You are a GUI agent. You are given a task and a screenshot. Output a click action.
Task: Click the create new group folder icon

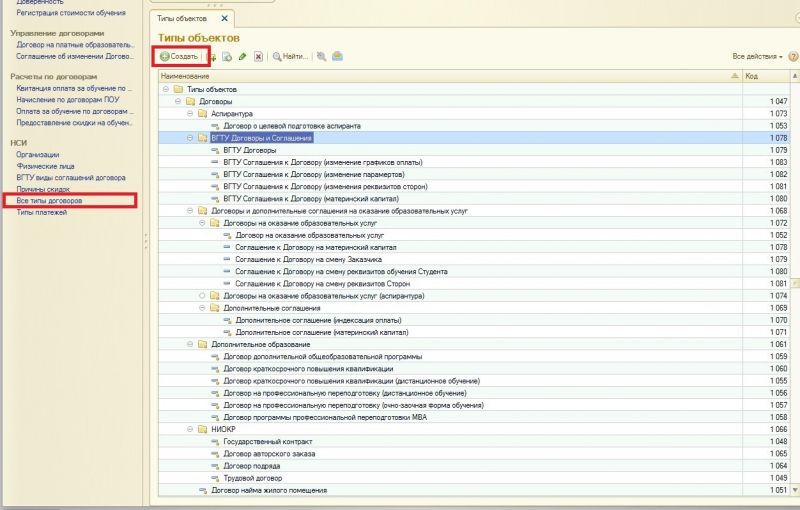[x=213, y=57]
